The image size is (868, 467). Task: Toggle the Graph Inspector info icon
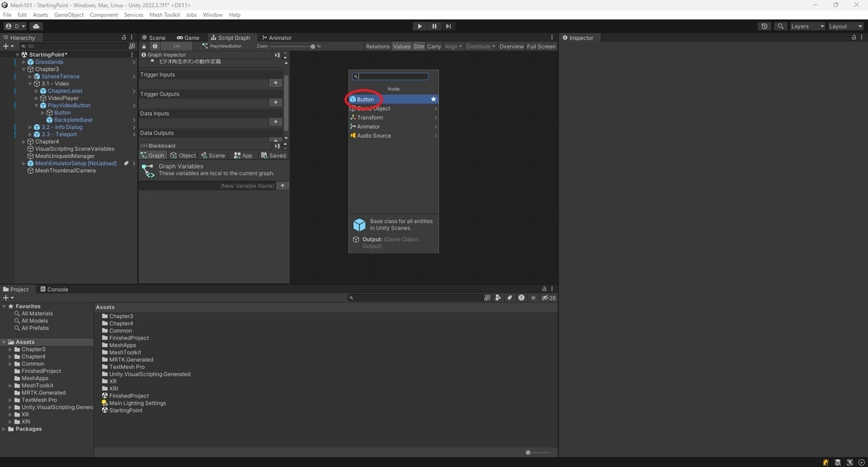click(155, 46)
